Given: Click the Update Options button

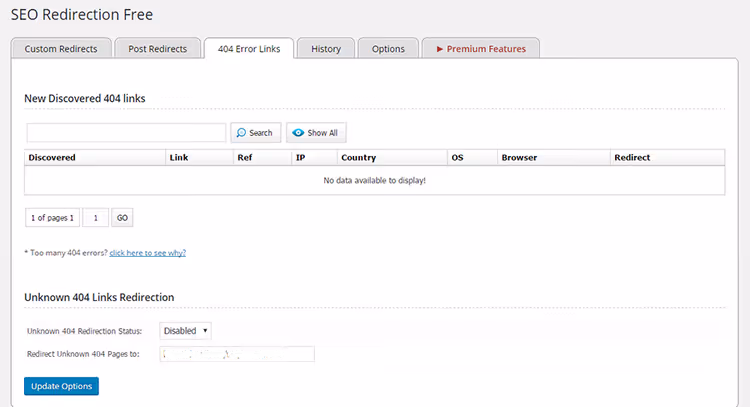Looking at the screenshot, I should coord(61,386).
